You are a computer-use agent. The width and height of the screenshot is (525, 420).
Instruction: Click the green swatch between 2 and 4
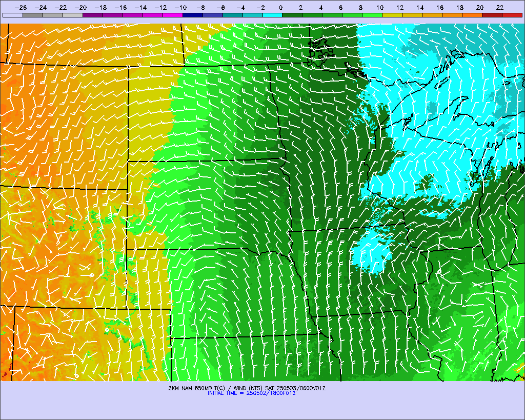[312, 15]
